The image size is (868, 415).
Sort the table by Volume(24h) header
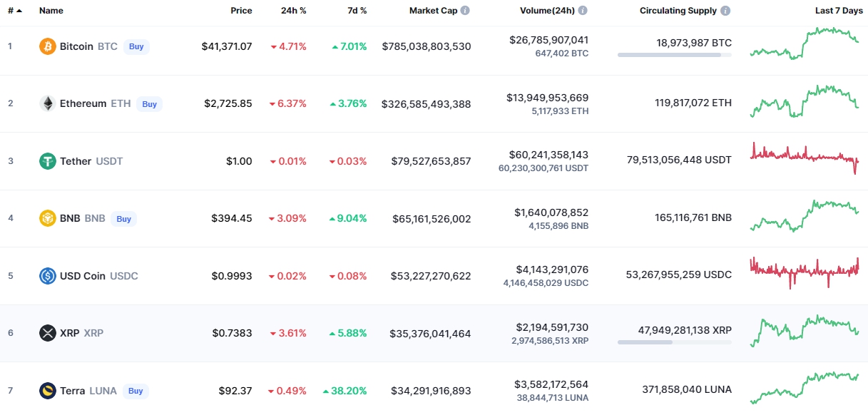coord(547,11)
